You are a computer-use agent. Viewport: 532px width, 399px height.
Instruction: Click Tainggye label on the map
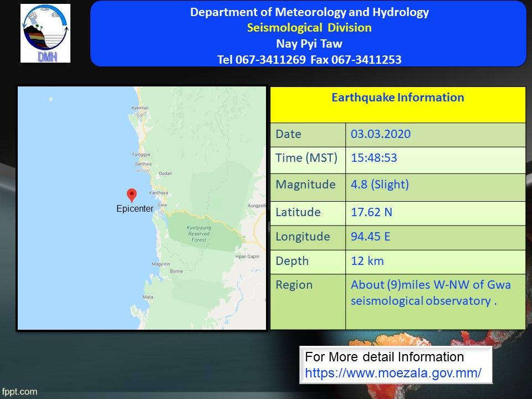pyautogui.click(x=141, y=155)
